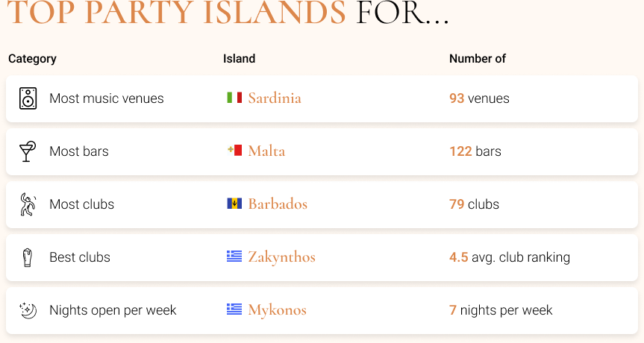Viewport: 644px width, 343px height.
Task: Click the 4.5 avg. club ranking text
Action: (509, 257)
